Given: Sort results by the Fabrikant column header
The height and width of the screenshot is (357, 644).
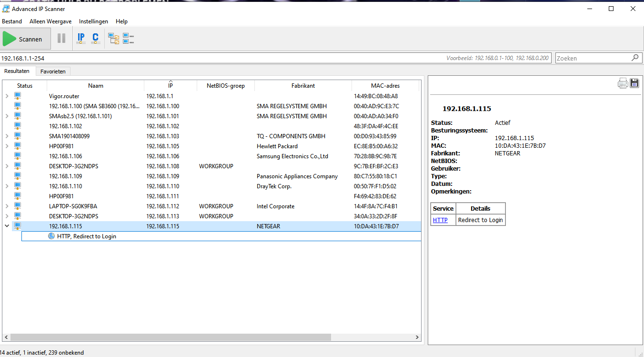Looking at the screenshot, I should tap(303, 86).
